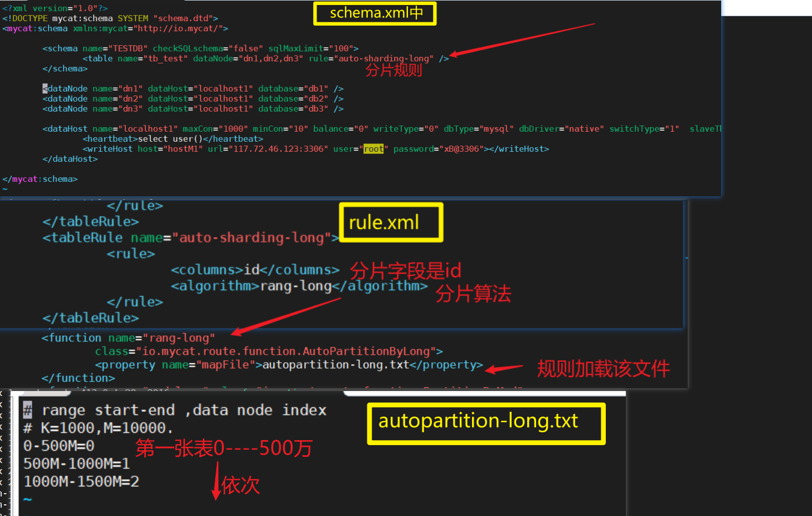Screen dimensions: 812x516
Task: Click maxCon="1000" attribute
Action: click(x=215, y=129)
